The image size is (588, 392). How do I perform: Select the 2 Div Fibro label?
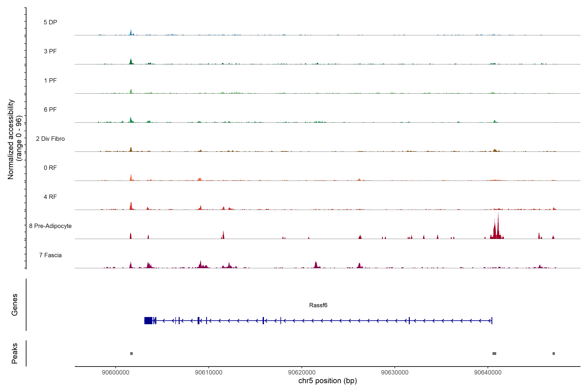pos(50,139)
